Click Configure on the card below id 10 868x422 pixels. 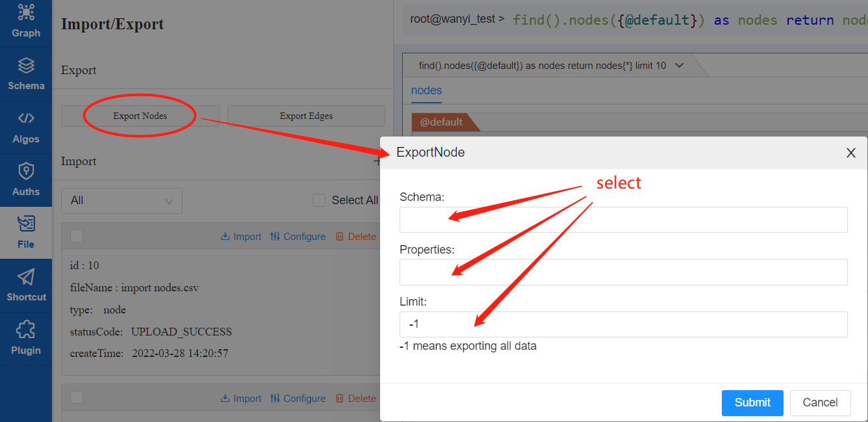tap(298, 399)
